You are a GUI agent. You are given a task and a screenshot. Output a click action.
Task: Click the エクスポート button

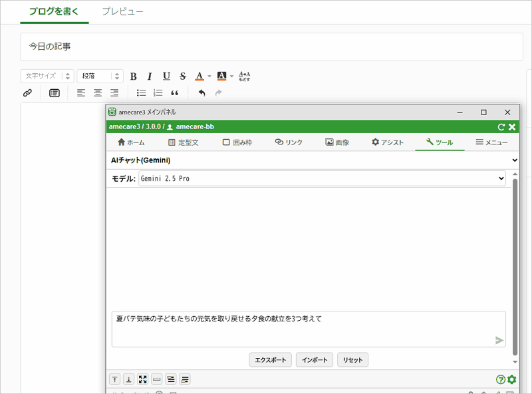(x=271, y=360)
